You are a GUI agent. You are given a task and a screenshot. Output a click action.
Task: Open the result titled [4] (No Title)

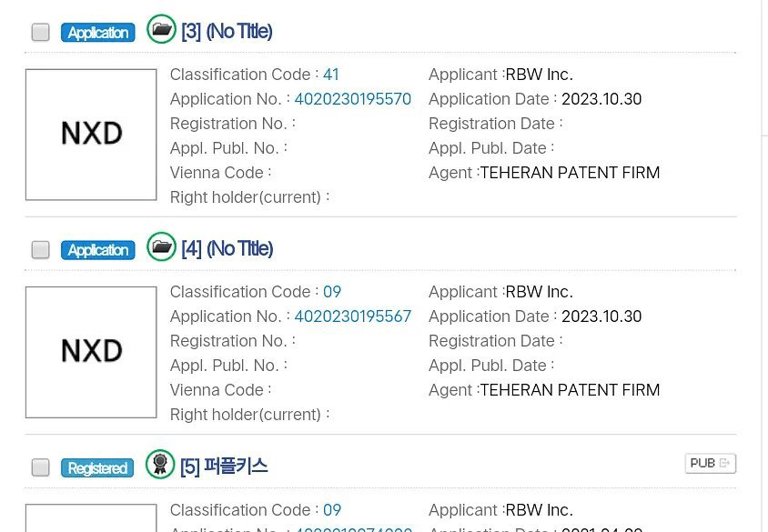pyautogui.click(x=227, y=249)
